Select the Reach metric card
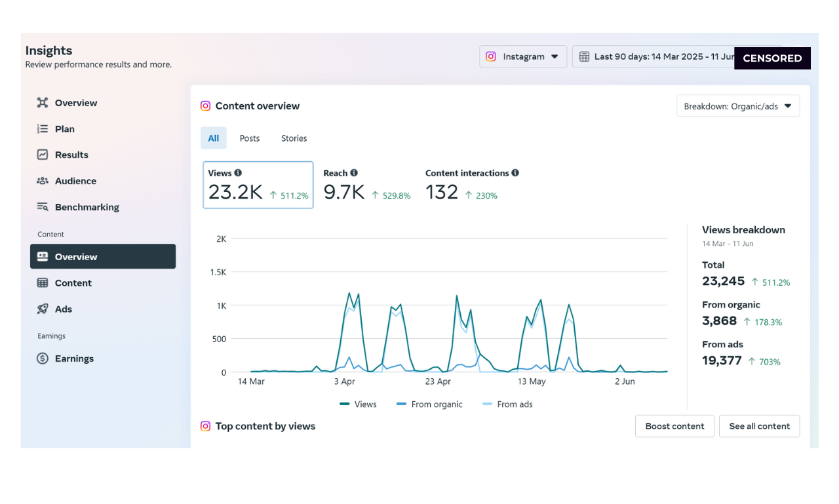This screenshot has height=504, width=839. (x=366, y=185)
